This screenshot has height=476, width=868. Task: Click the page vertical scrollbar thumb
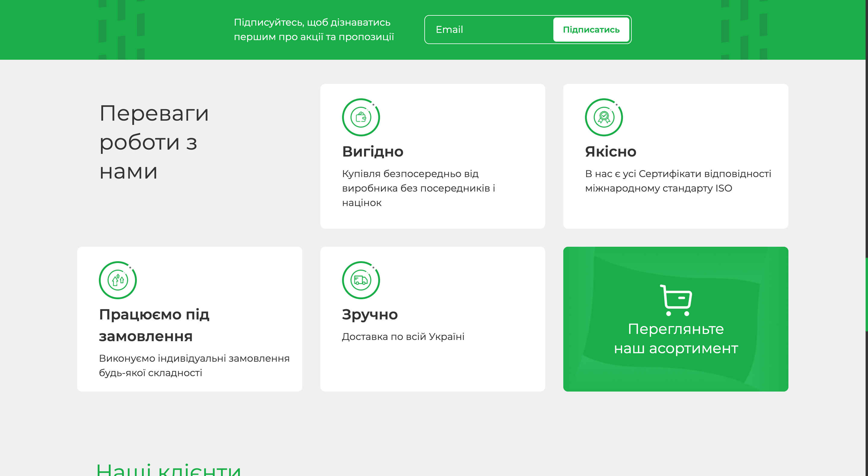866,294
